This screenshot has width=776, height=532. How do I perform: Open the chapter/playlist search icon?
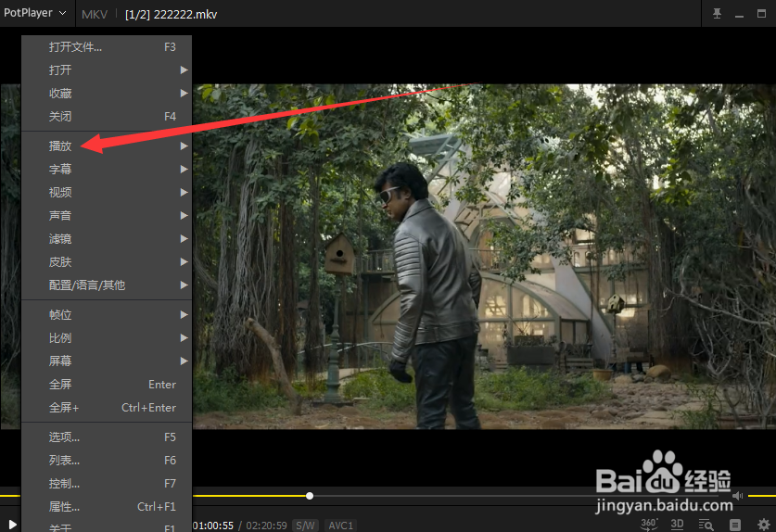click(706, 525)
